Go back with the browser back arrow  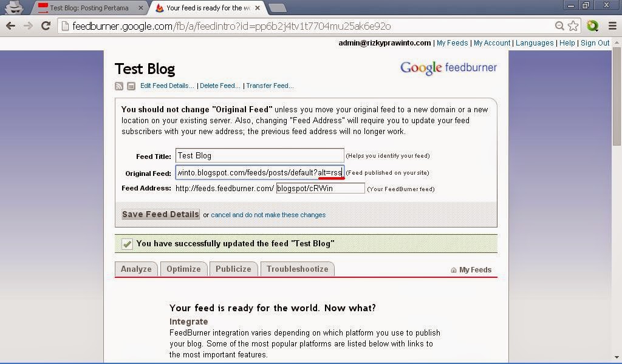11,26
